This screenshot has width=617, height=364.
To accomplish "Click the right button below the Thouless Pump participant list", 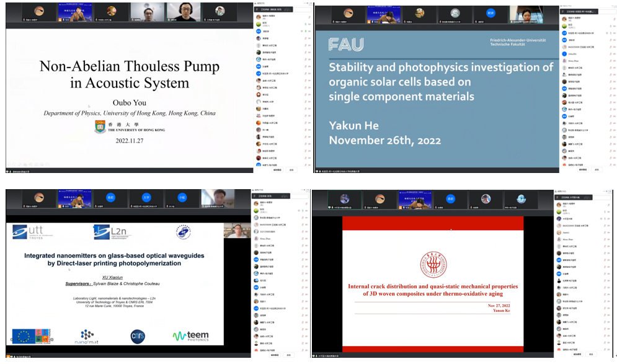I will coord(291,169).
